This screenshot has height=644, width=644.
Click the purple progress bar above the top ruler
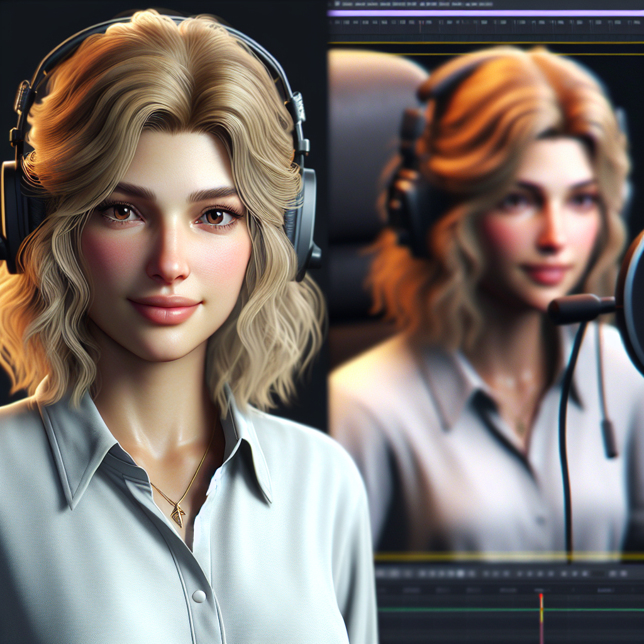click(x=486, y=13)
